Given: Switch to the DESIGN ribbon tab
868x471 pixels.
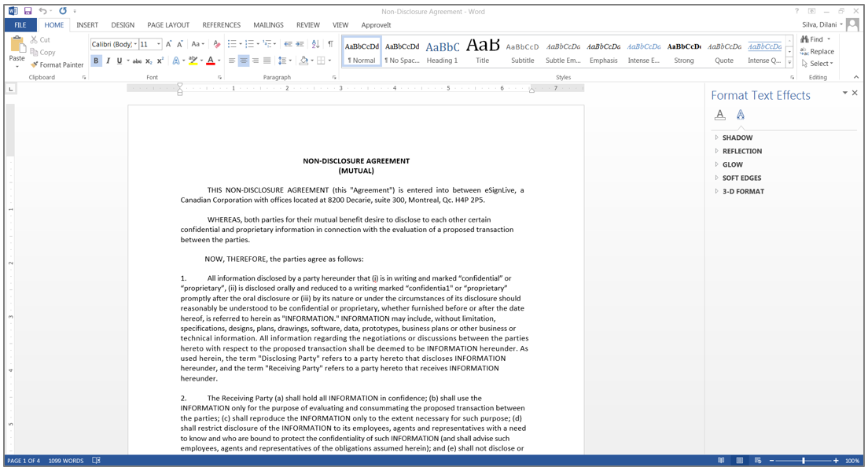Looking at the screenshot, I should tap(123, 25).
